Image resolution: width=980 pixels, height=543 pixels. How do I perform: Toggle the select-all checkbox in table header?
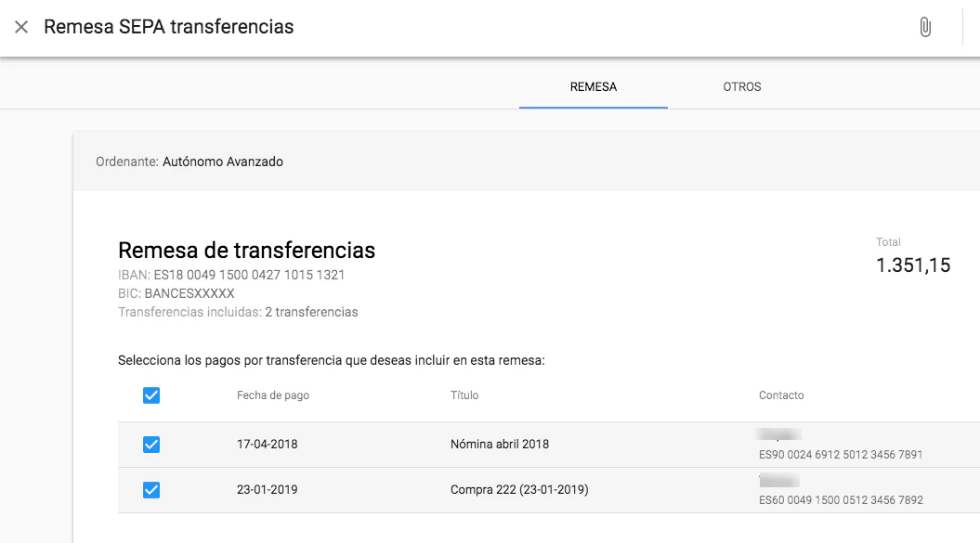tap(151, 395)
